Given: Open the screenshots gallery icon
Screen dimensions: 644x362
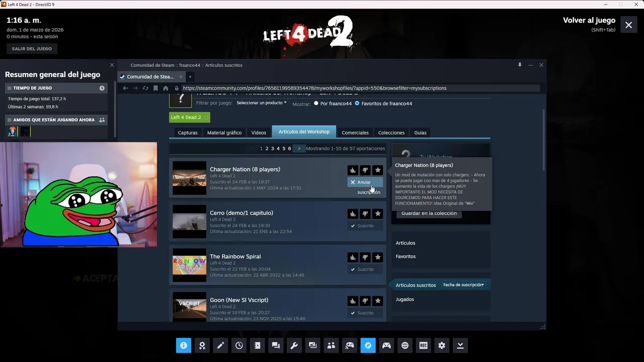Looking at the screenshot, I should pos(312,345).
